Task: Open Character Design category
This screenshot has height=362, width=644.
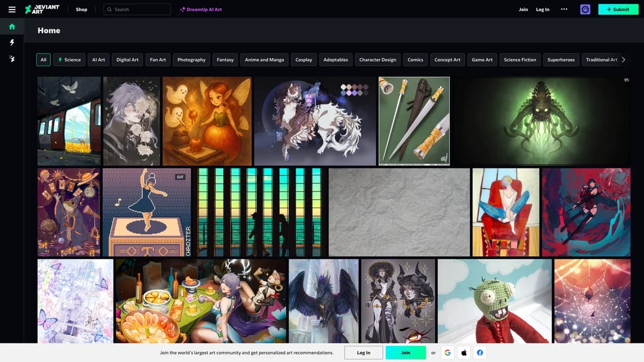Action: [x=378, y=60]
